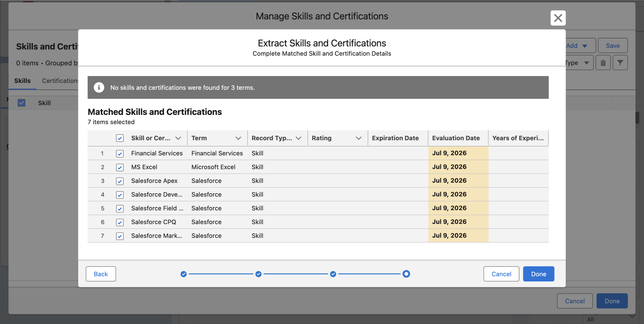Edit Evaluation Date for Salesforce Deve... row
This screenshot has width=644, height=324.
tap(458, 194)
